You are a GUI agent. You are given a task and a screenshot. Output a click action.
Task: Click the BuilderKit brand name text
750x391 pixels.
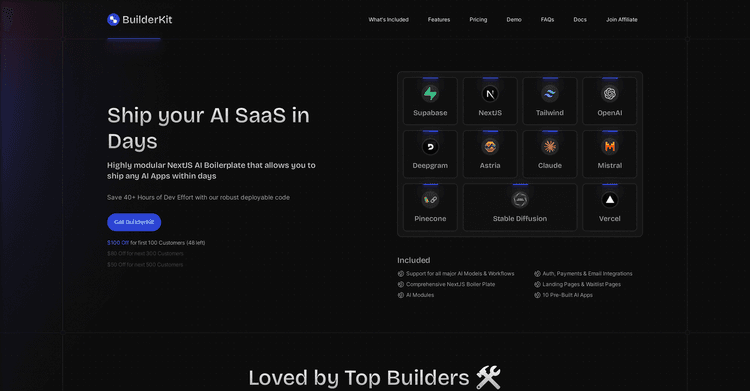click(147, 20)
